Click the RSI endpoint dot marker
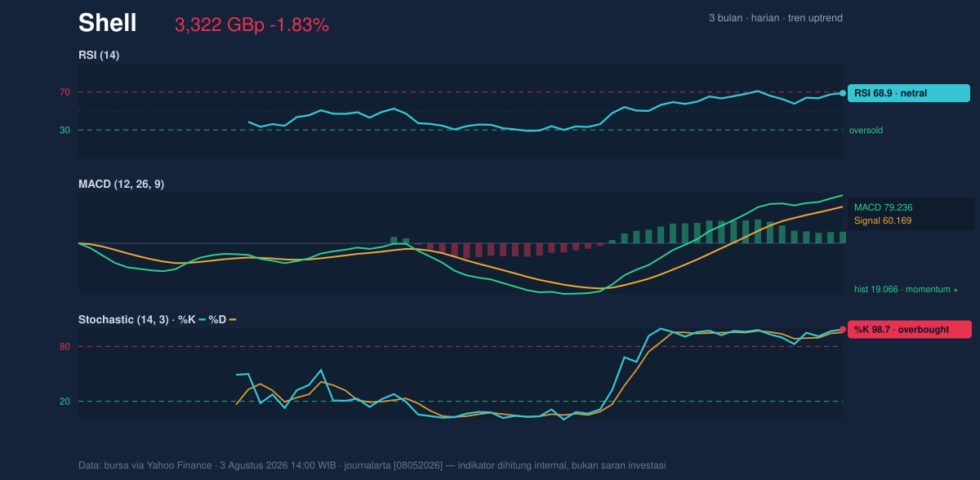The width and height of the screenshot is (980, 480). [x=843, y=93]
